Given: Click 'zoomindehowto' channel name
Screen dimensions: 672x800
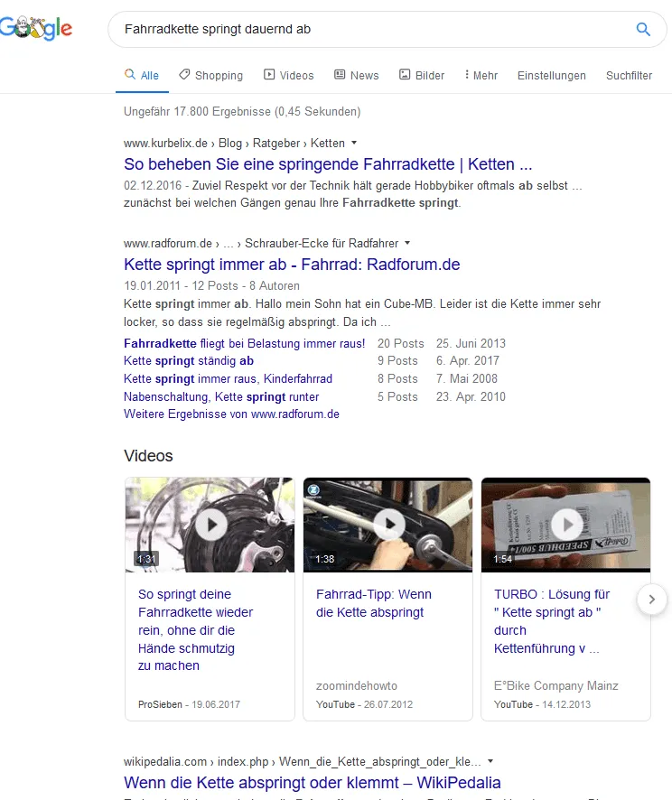Looking at the screenshot, I should tap(357, 685).
